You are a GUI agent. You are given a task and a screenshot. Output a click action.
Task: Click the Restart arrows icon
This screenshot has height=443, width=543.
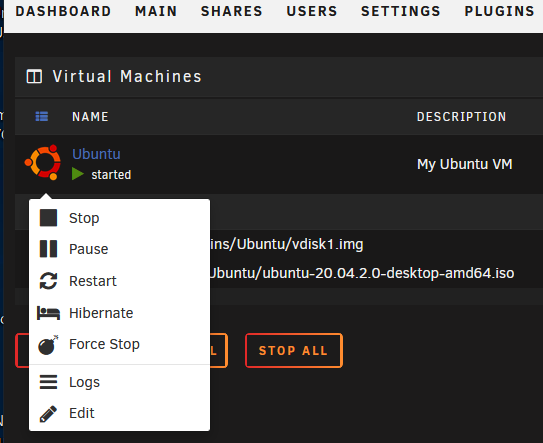pos(48,281)
